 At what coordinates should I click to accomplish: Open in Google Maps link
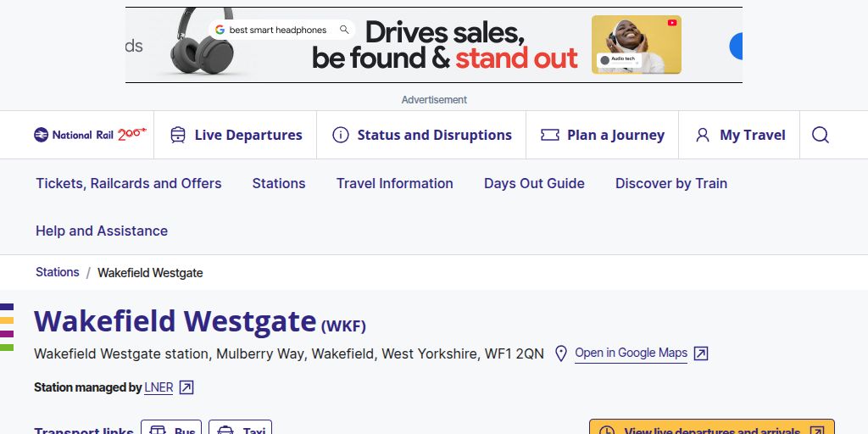[631, 353]
